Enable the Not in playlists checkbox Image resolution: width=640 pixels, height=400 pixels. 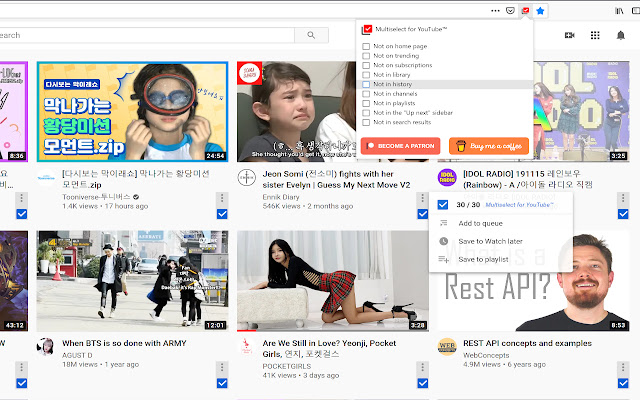[366, 103]
